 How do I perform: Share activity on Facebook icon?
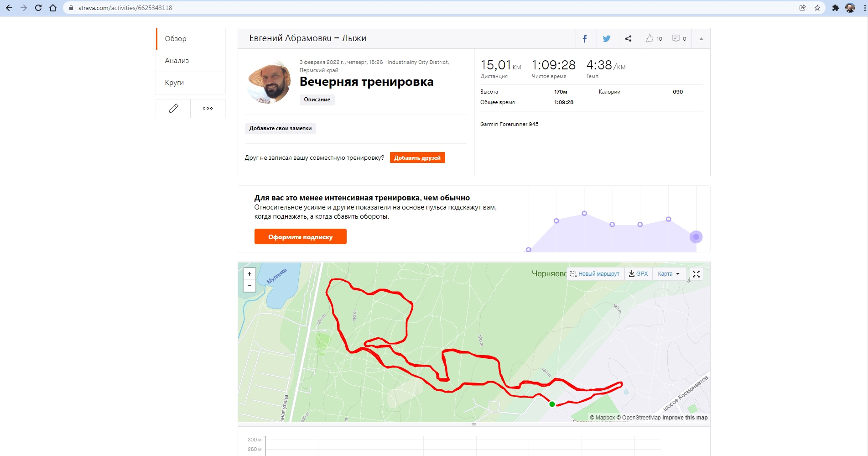pos(585,39)
